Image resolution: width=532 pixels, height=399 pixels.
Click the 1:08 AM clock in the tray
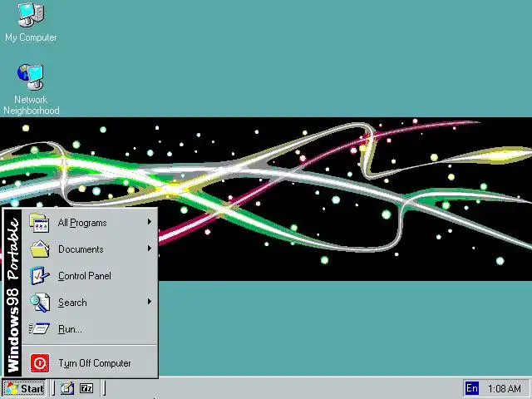pyautogui.click(x=505, y=388)
